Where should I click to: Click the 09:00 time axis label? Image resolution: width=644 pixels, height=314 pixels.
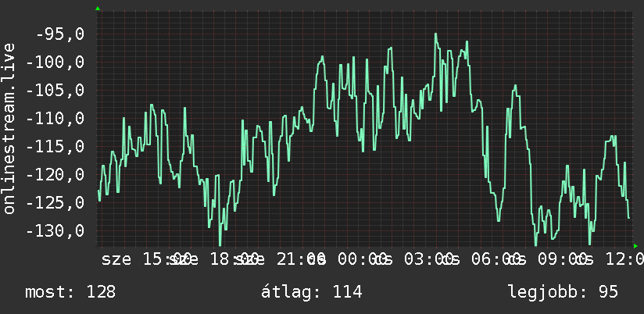click(x=563, y=259)
